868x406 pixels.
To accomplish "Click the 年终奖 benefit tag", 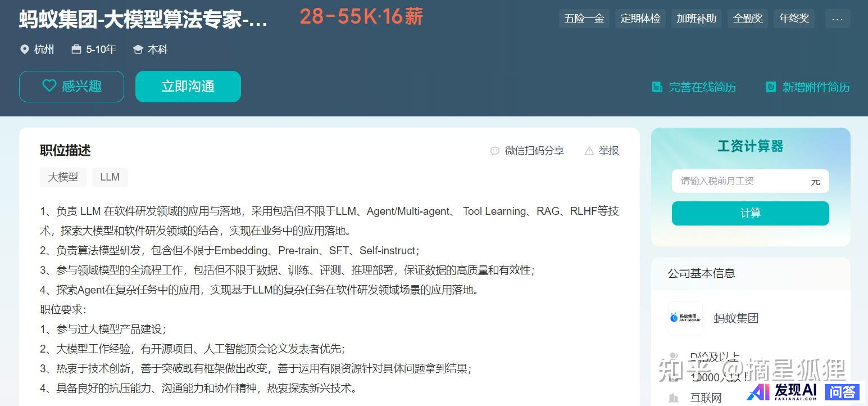I will point(794,19).
